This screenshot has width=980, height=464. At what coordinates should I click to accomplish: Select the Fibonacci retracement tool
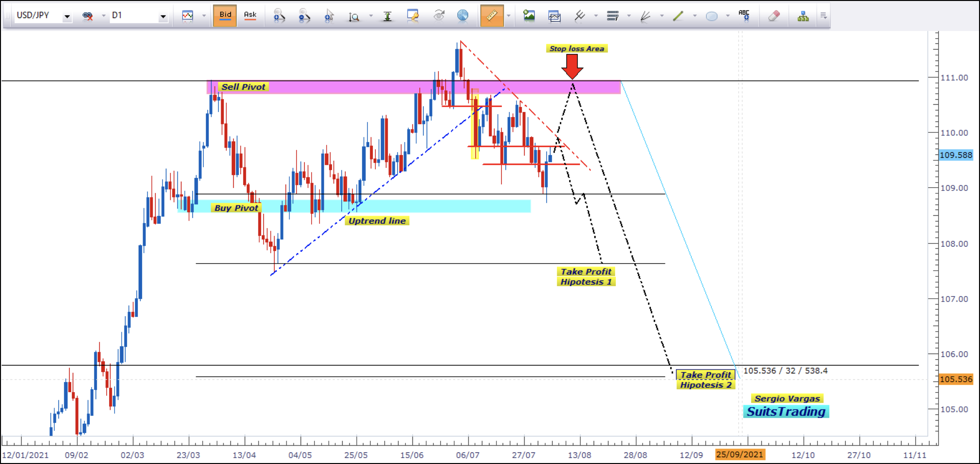(612, 16)
